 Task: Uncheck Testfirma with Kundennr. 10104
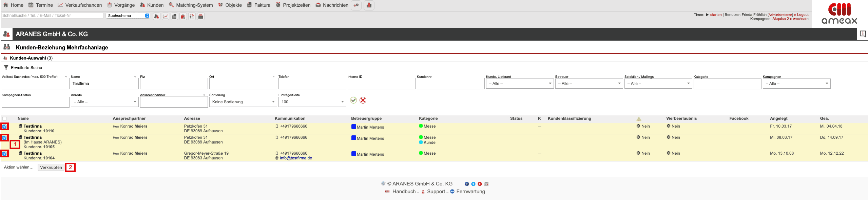[x=4, y=154]
